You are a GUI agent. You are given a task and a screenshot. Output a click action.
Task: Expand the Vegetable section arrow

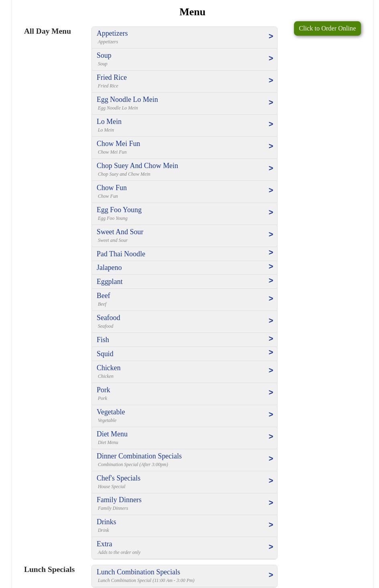pos(271,415)
